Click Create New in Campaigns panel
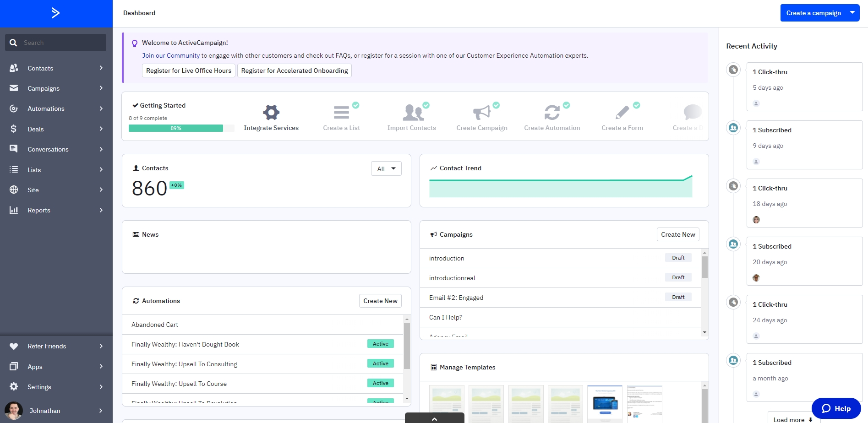Screen dimensions: 868x423 tap(678, 234)
